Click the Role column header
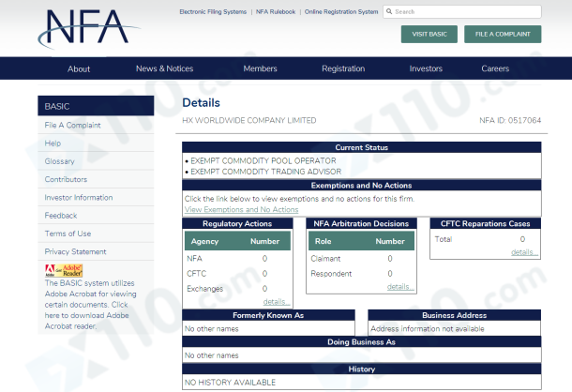The width and height of the screenshot is (572, 392). coord(324,241)
